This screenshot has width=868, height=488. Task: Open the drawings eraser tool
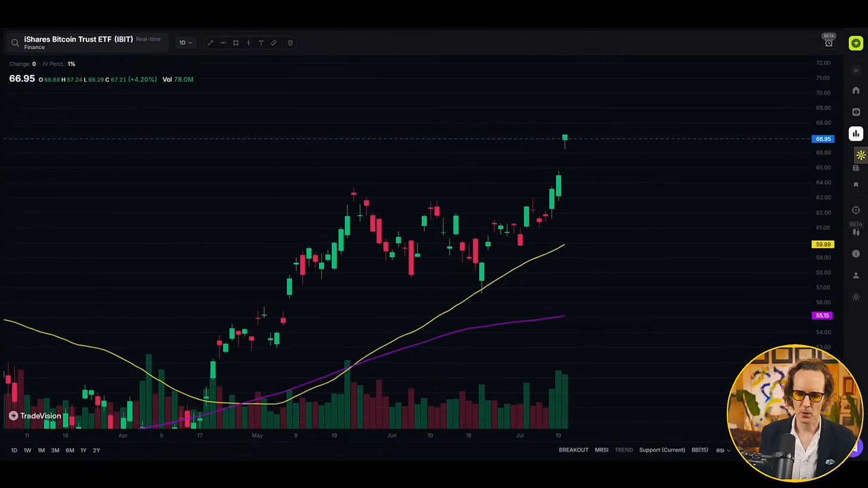coord(274,42)
